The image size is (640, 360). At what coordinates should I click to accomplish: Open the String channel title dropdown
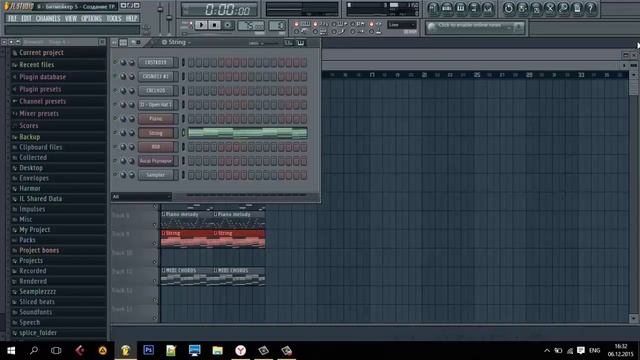(x=177, y=42)
